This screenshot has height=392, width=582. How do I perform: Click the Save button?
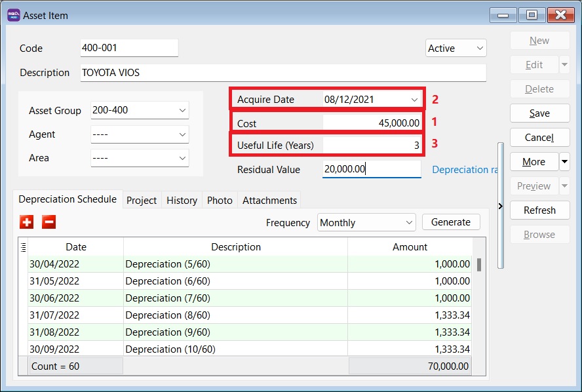pos(539,113)
